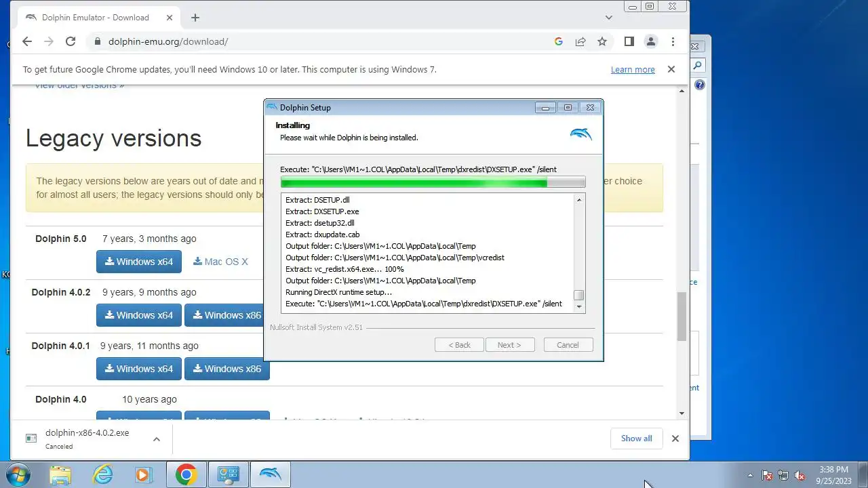This screenshot has height=488, width=868.
Task: Launch Internet Explorer from taskbar
Action: pos(102,475)
